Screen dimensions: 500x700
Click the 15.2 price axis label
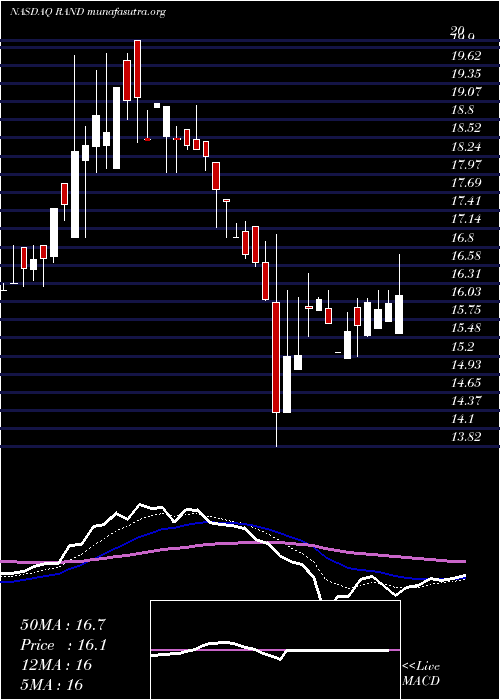tap(462, 346)
